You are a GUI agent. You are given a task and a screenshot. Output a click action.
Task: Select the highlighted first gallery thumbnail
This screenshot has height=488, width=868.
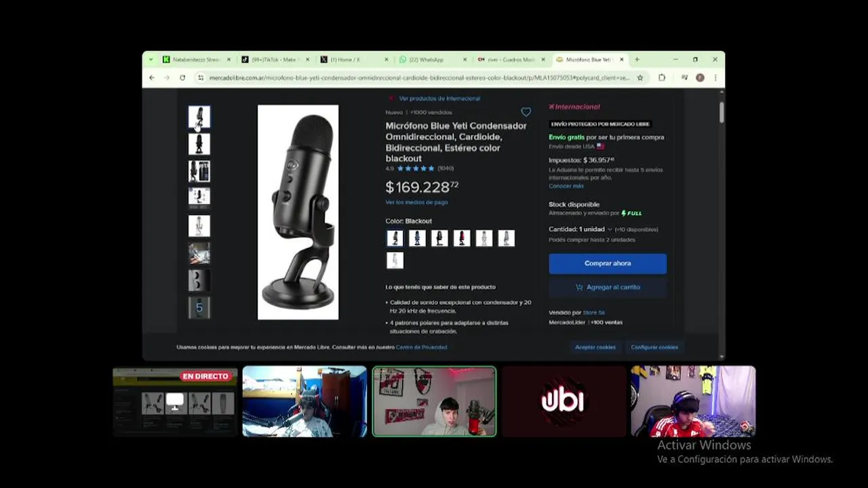coord(199,117)
